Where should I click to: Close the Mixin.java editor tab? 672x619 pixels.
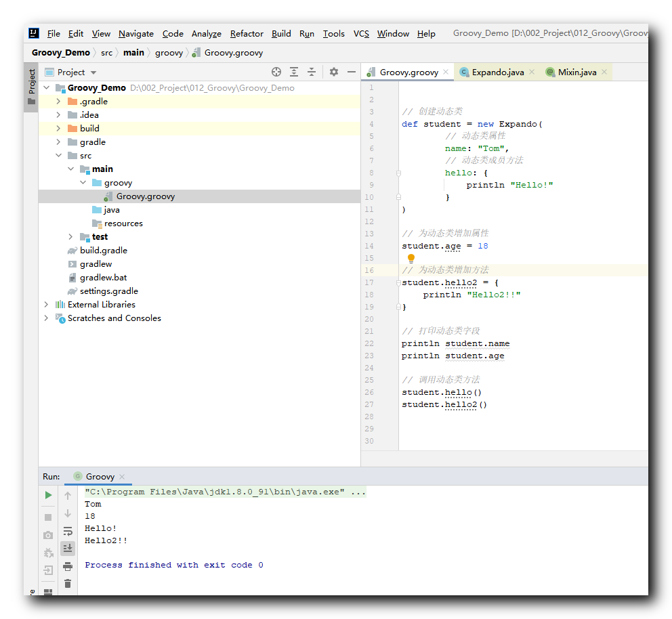[x=604, y=72]
